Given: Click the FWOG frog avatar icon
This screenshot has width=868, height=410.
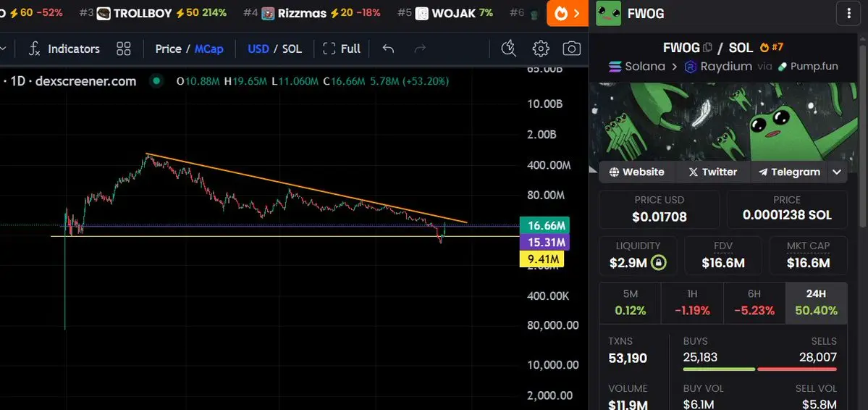Looking at the screenshot, I should coord(608,13).
